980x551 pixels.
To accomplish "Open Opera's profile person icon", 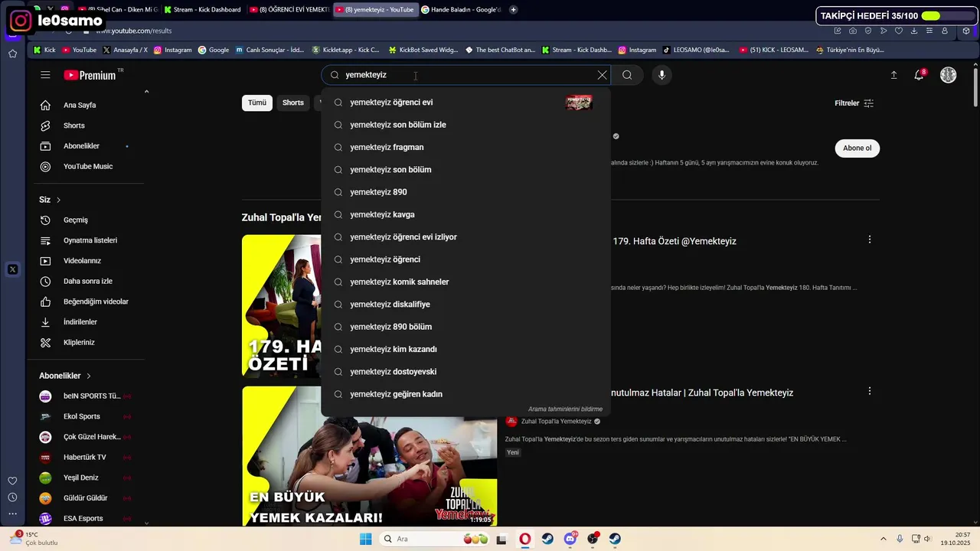I will pyautogui.click(x=945, y=31).
